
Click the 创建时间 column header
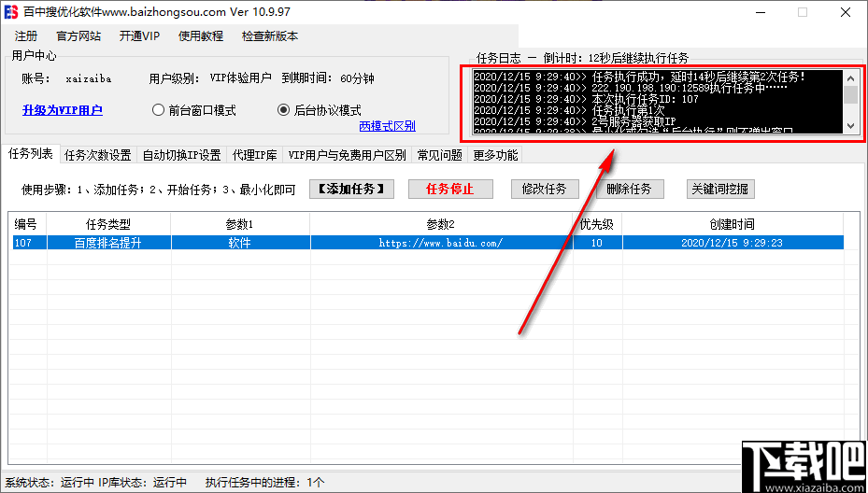(x=733, y=224)
